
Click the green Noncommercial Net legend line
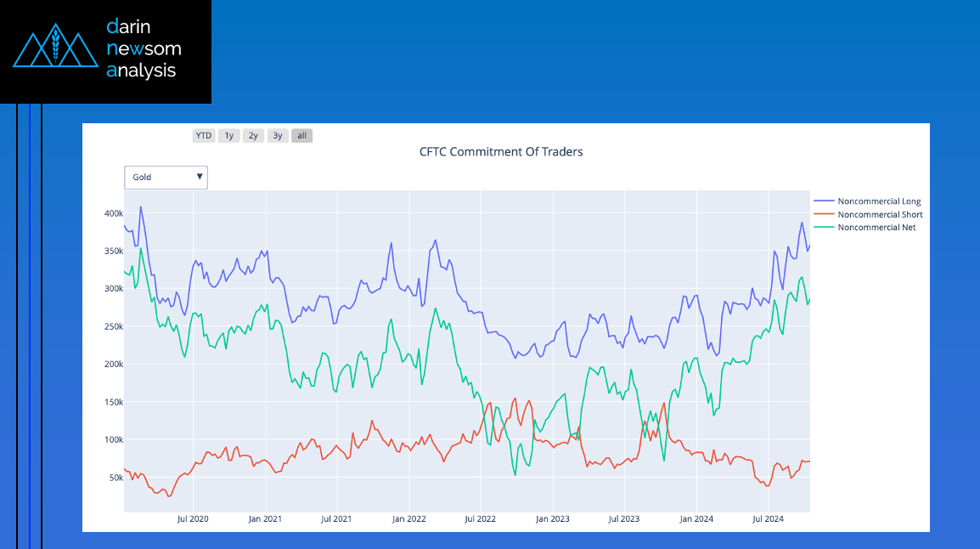click(823, 228)
